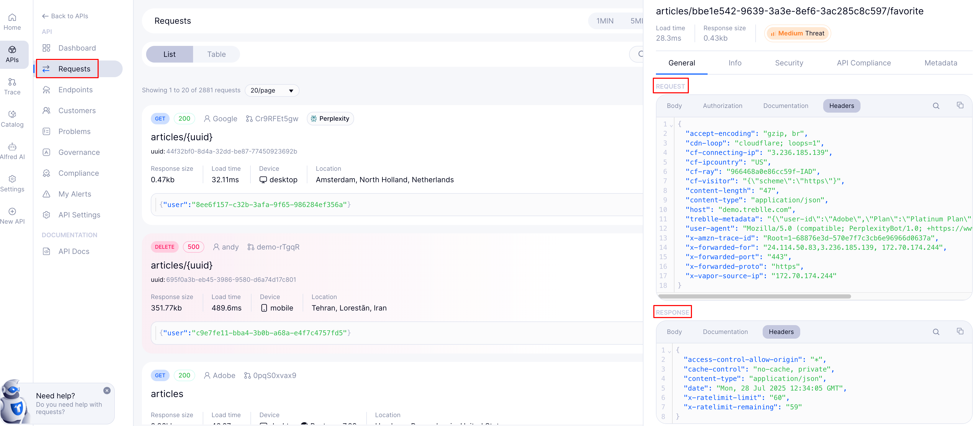Switch to the API Compliance tab
980x426 pixels.
tap(864, 63)
